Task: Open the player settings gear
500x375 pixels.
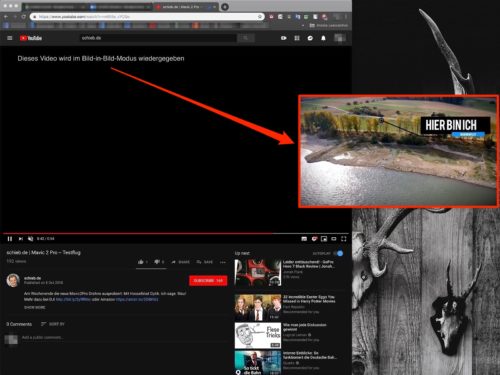Action: click(x=314, y=239)
